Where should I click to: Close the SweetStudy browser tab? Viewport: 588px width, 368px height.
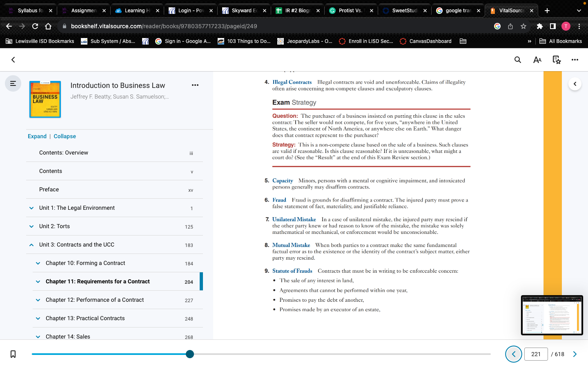pyautogui.click(x=425, y=11)
